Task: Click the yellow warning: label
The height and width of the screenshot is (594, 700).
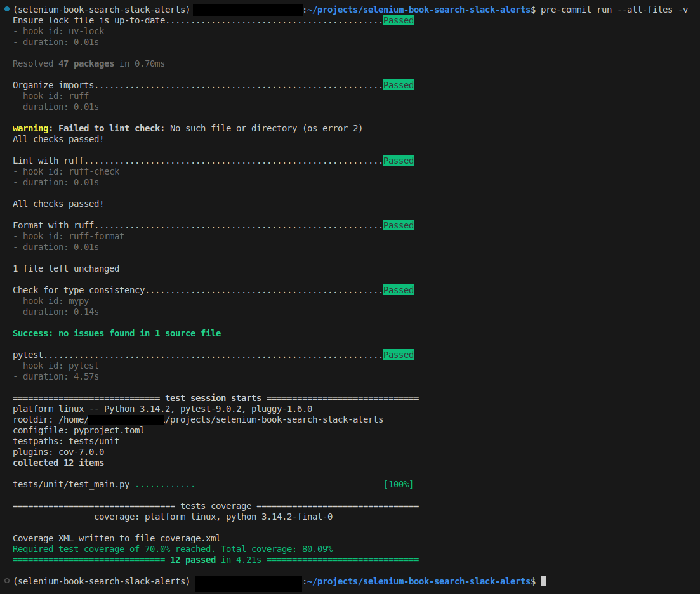Action: click(x=33, y=128)
